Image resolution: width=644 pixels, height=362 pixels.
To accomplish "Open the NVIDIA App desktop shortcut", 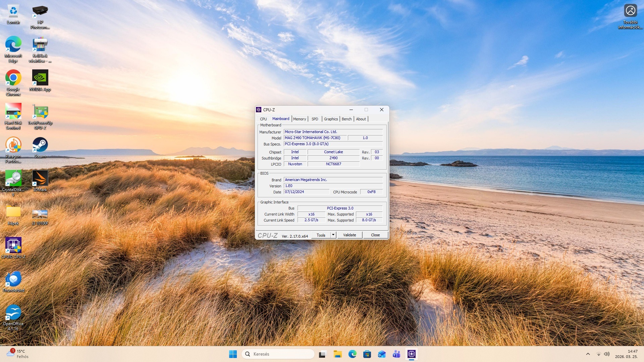I will click(40, 78).
